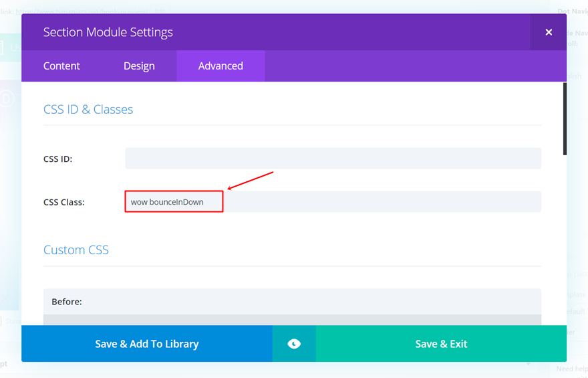Click the faded Divi D icon behind dialog
Viewport: 588px width, 378px height.
pos(7,99)
